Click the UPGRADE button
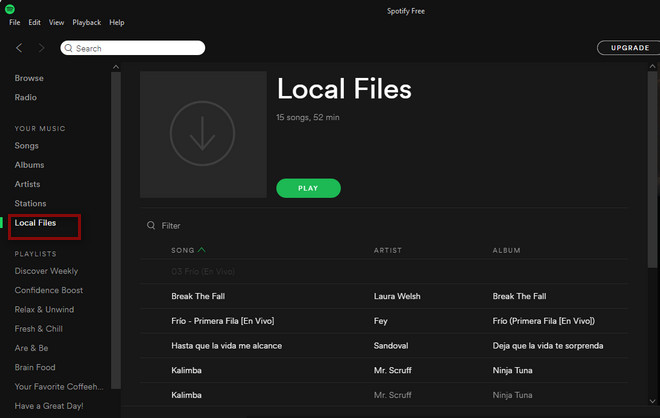The image size is (660, 418). pyautogui.click(x=629, y=48)
